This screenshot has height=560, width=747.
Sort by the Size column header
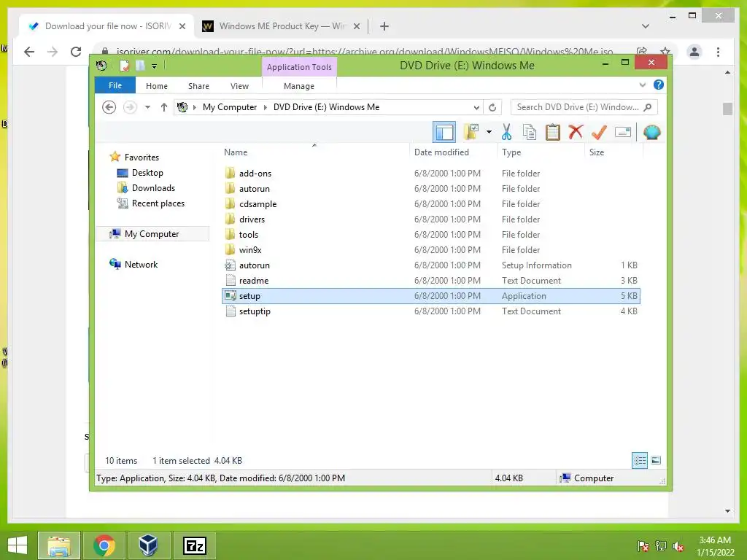point(614,152)
